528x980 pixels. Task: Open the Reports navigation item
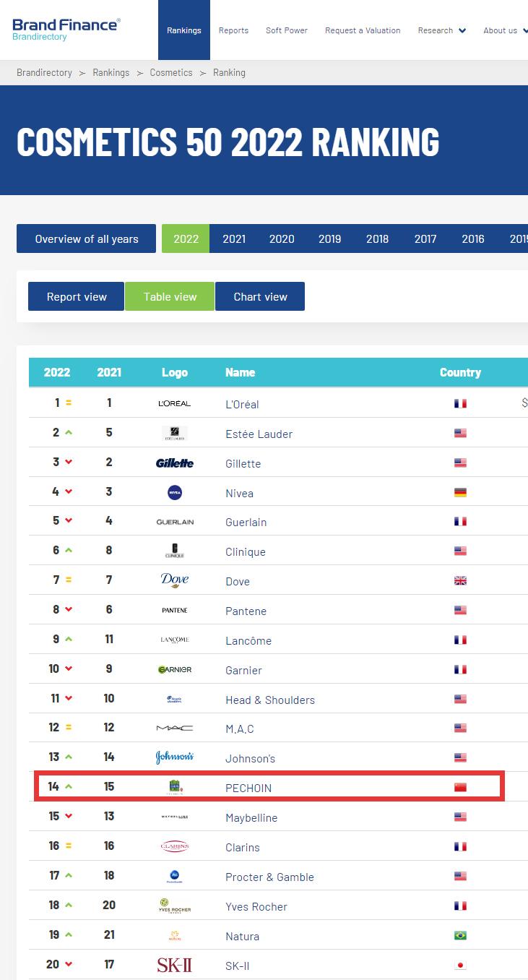(x=233, y=30)
